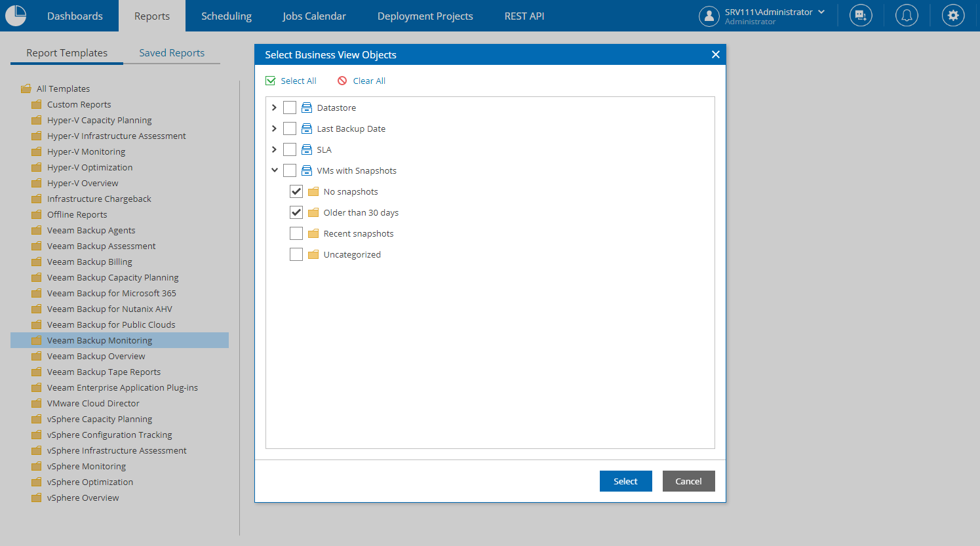Open the REST API tab

[x=524, y=16]
